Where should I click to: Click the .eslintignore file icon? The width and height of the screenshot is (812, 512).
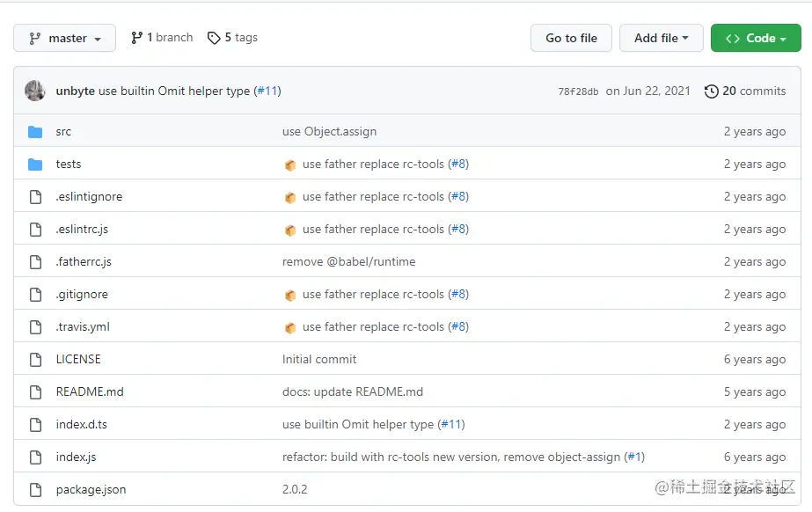click(35, 197)
